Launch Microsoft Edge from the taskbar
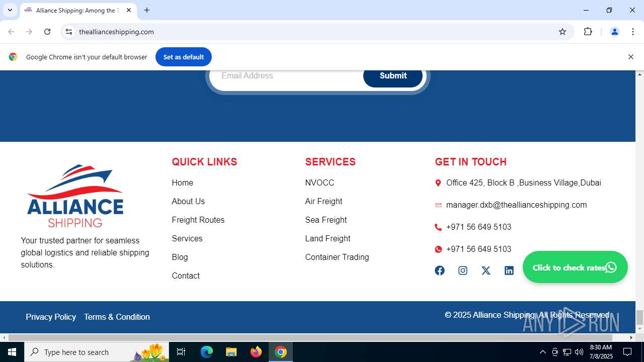This screenshot has width=644, height=362. (x=207, y=352)
